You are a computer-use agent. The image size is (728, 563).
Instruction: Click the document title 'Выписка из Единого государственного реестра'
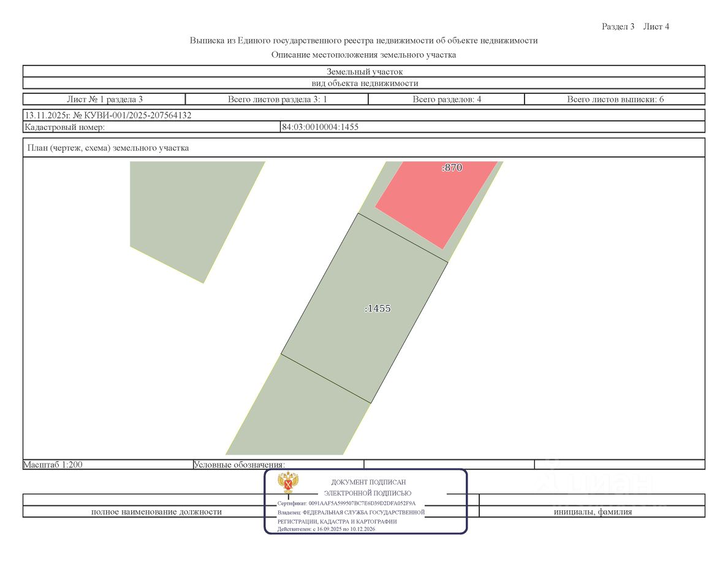click(363, 40)
